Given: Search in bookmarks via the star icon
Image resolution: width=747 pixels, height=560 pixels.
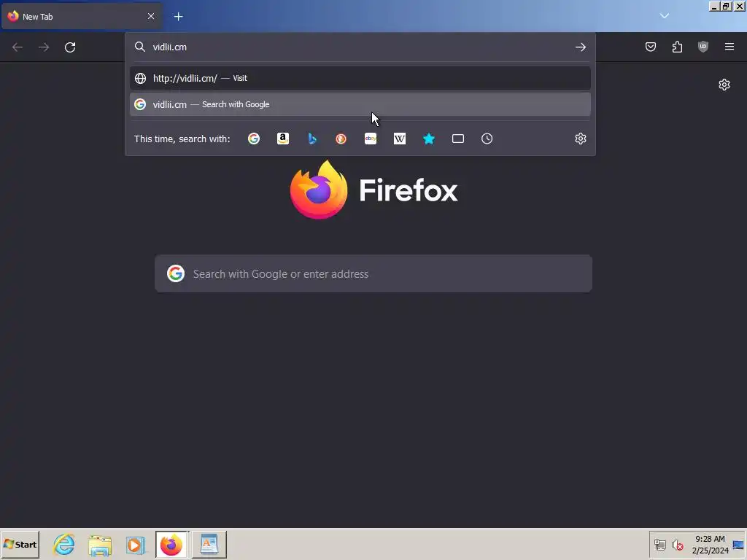Looking at the screenshot, I should (429, 139).
